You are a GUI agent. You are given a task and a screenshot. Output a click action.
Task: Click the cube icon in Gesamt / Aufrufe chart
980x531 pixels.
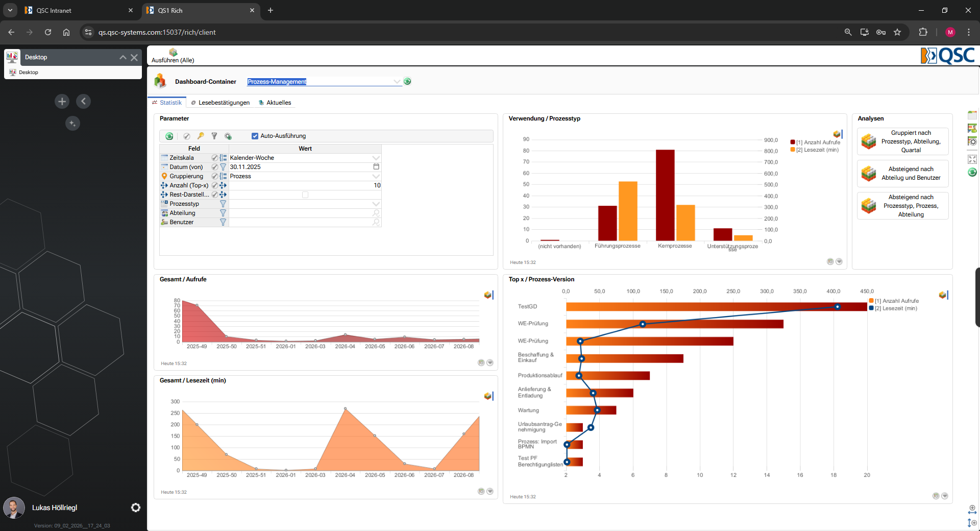[488, 295]
